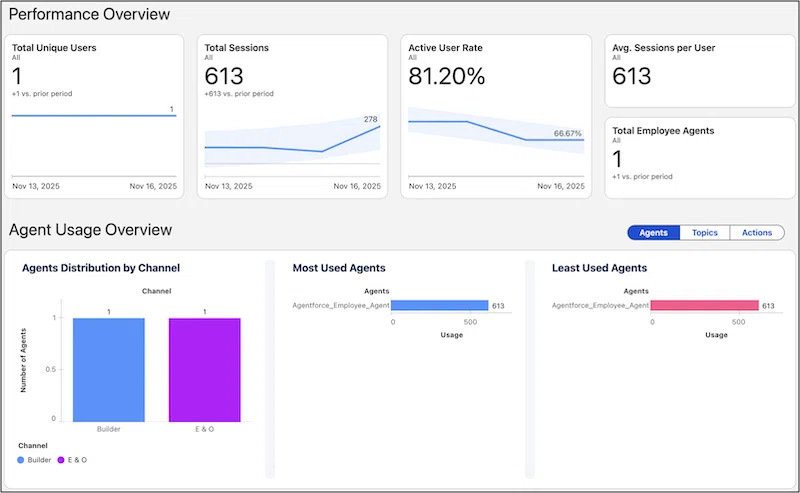This screenshot has height=493, width=800.
Task: Click the +1 vs. prior period under Employee Agents
Action: pos(642,177)
